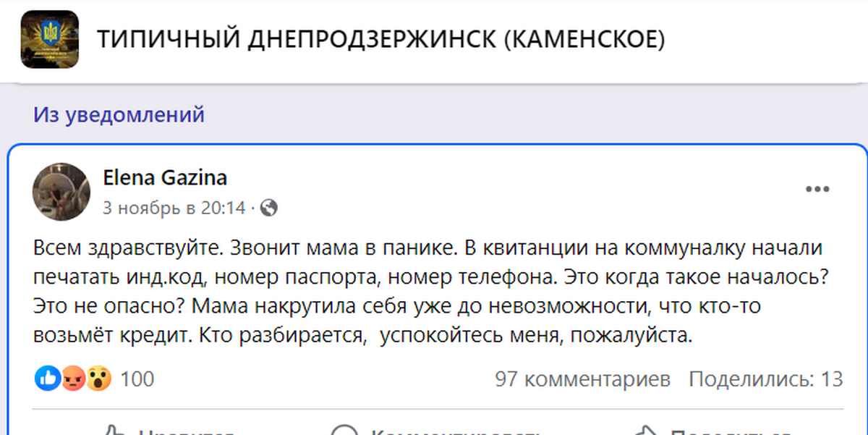Screen dimensions: 868x435
Task: Open the three-dot post options menu
Action: point(817,190)
